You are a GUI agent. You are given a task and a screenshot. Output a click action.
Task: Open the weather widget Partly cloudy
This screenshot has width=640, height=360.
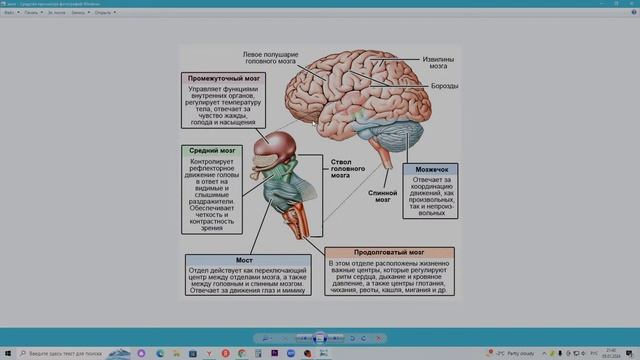click(x=511, y=353)
